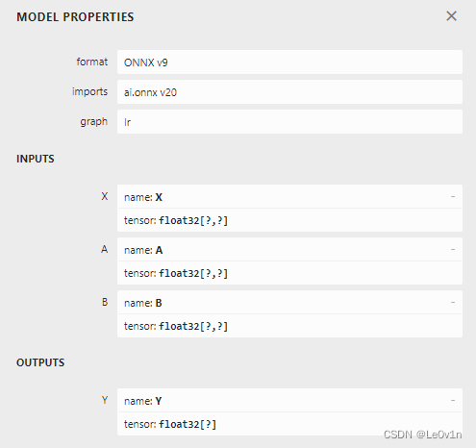Click the INPUTS section header

(x=36, y=159)
